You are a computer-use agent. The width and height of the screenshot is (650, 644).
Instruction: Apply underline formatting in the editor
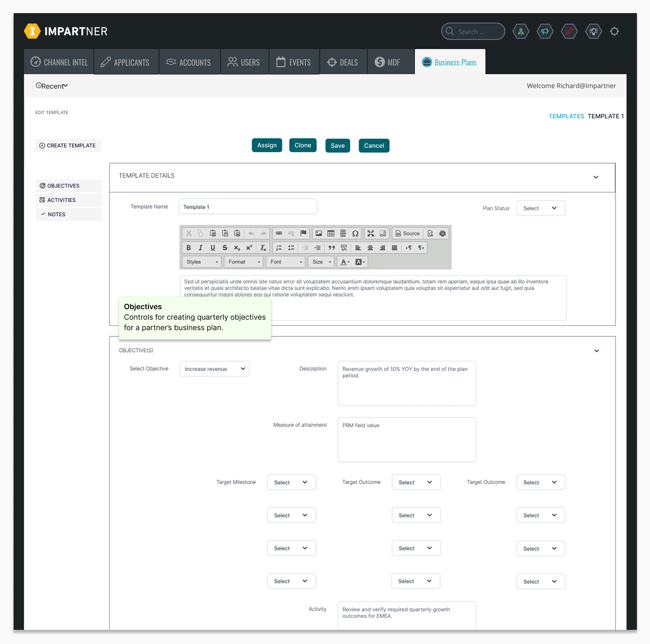[213, 248]
